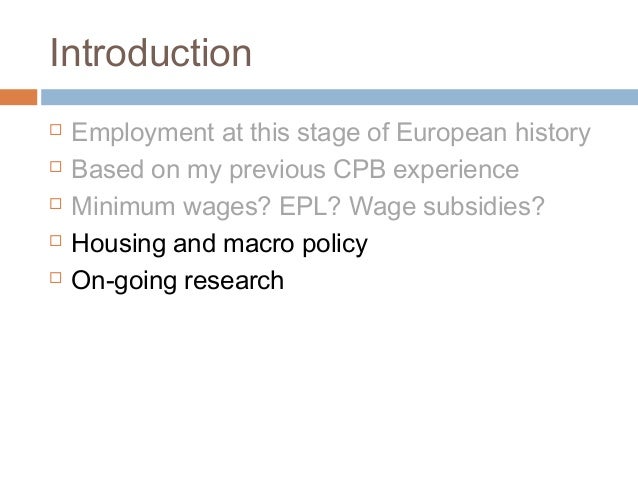Image resolution: width=638 pixels, height=479 pixels.
Task: Select the line Based on my previous CPB experience
Action: click(295, 170)
